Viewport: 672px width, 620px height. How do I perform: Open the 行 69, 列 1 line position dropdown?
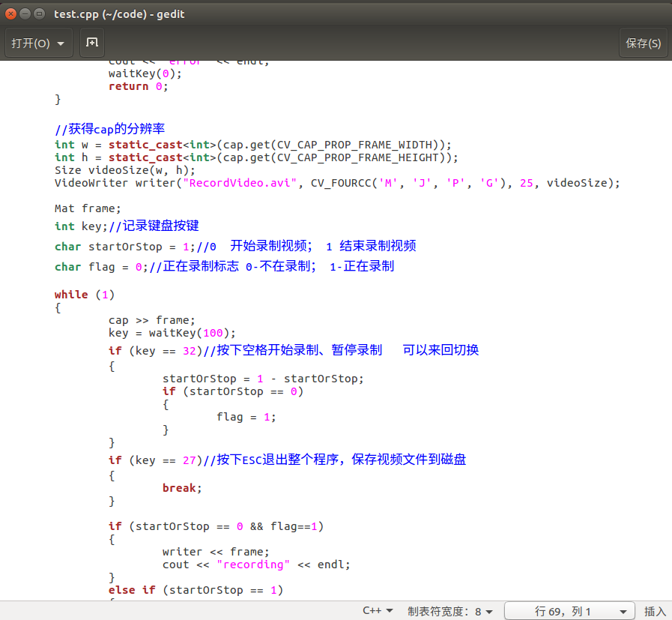click(569, 611)
